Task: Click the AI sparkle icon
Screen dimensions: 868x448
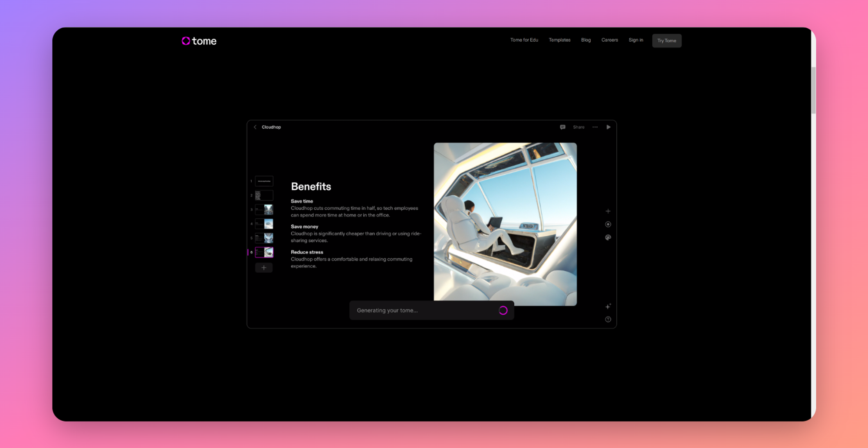Action: tap(608, 306)
